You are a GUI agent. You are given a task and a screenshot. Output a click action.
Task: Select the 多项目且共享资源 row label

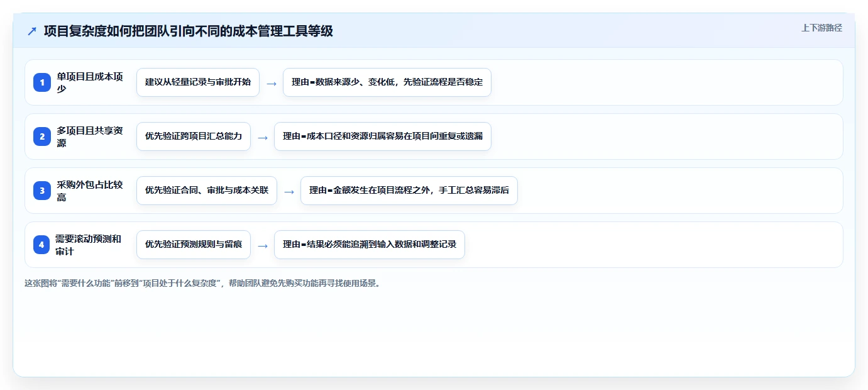(x=90, y=136)
